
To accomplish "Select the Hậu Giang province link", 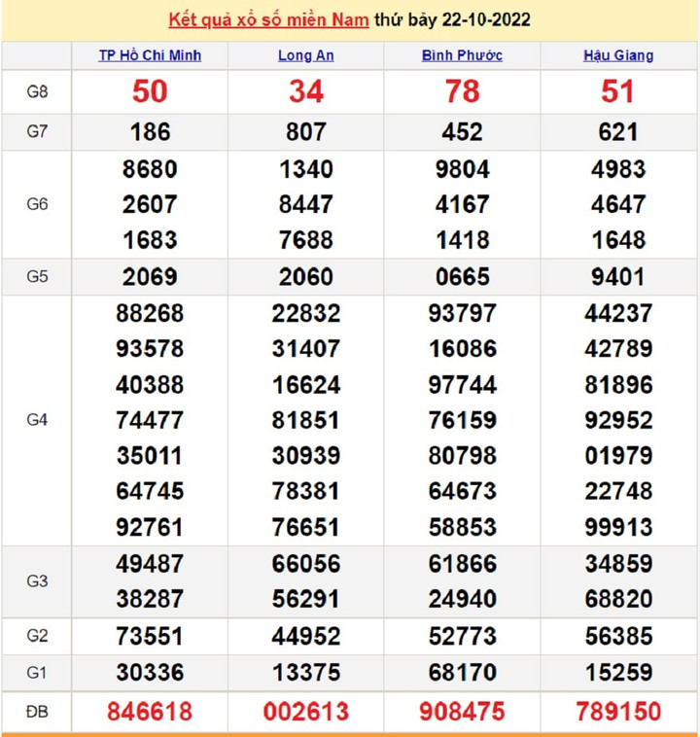I will [618, 55].
